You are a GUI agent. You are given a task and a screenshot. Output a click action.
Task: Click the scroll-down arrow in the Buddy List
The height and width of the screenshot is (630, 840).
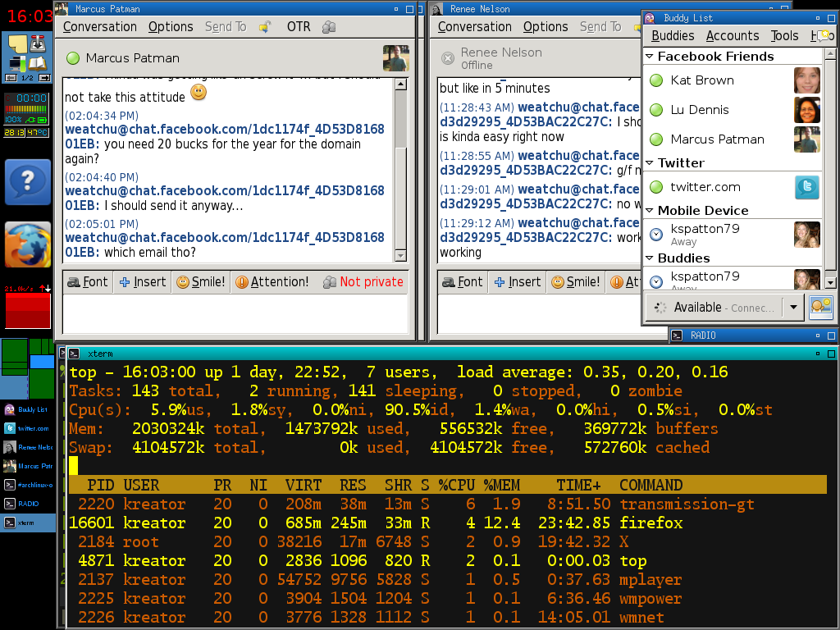coord(830,282)
